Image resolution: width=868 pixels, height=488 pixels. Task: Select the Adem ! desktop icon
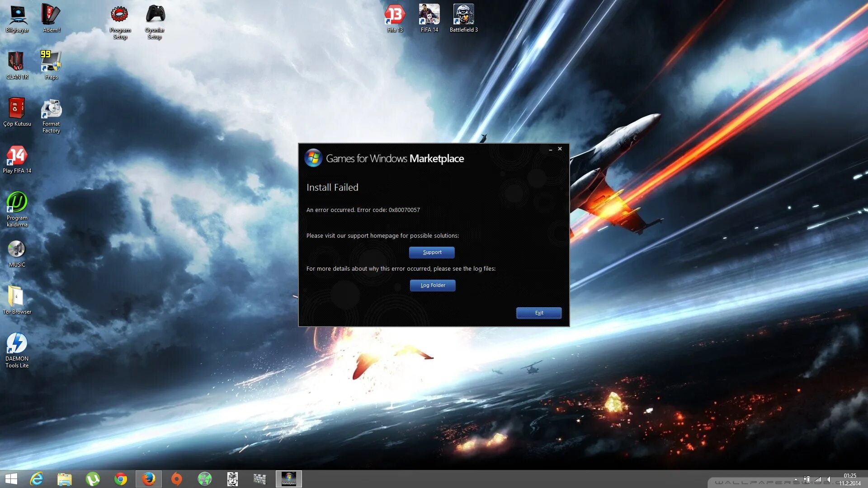(x=52, y=19)
